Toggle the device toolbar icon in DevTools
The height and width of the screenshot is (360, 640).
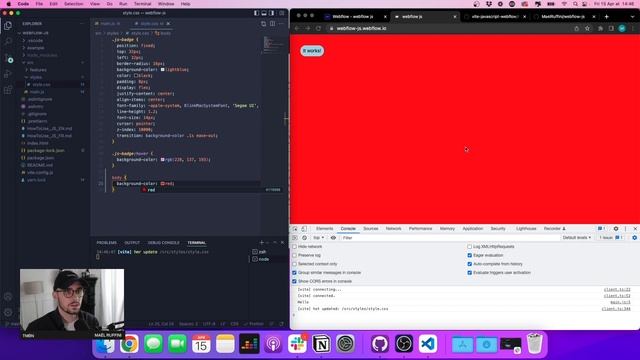(x=304, y=229)
